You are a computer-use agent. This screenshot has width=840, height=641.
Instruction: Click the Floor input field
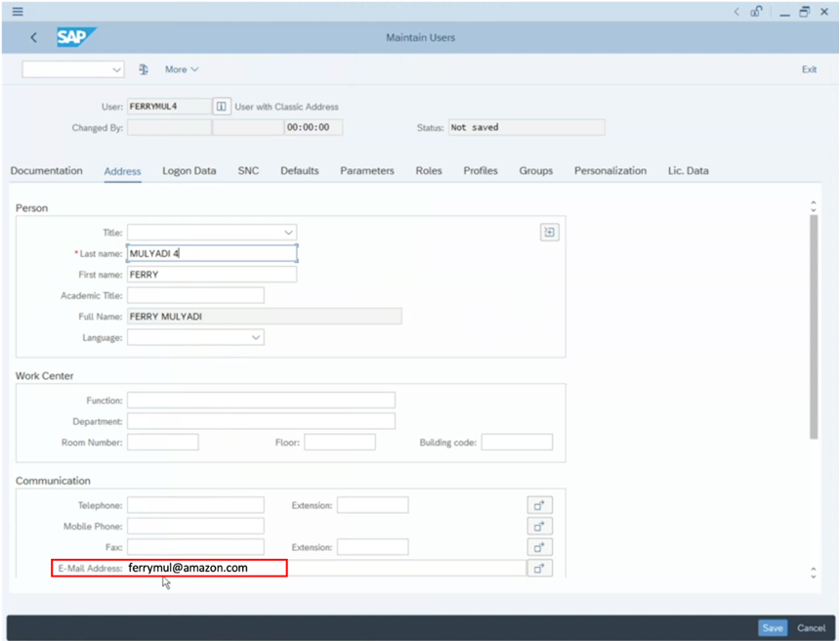tap(340, 443)
